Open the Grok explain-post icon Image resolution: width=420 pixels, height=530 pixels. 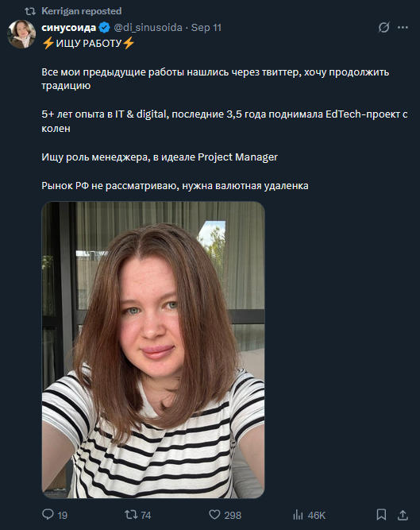click(x=383, y=27)
